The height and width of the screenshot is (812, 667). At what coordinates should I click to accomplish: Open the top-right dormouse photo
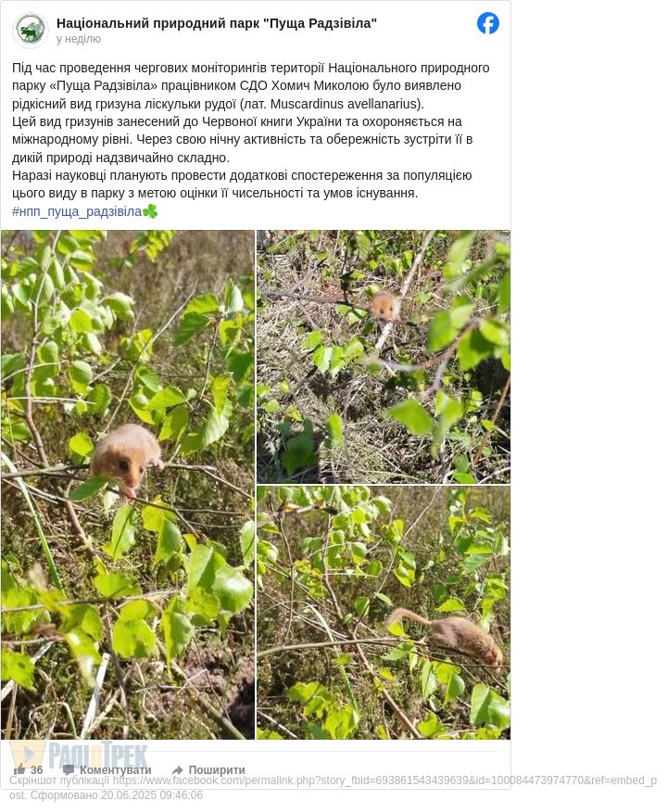pos(384,357)
